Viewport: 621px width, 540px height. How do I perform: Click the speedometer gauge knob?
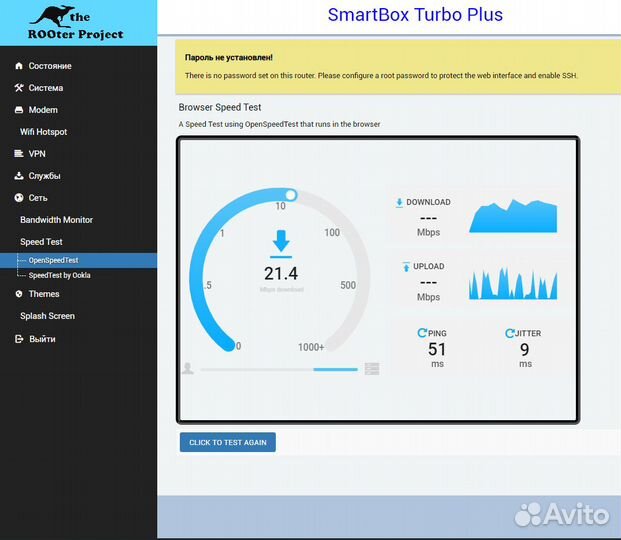(291, 195)
